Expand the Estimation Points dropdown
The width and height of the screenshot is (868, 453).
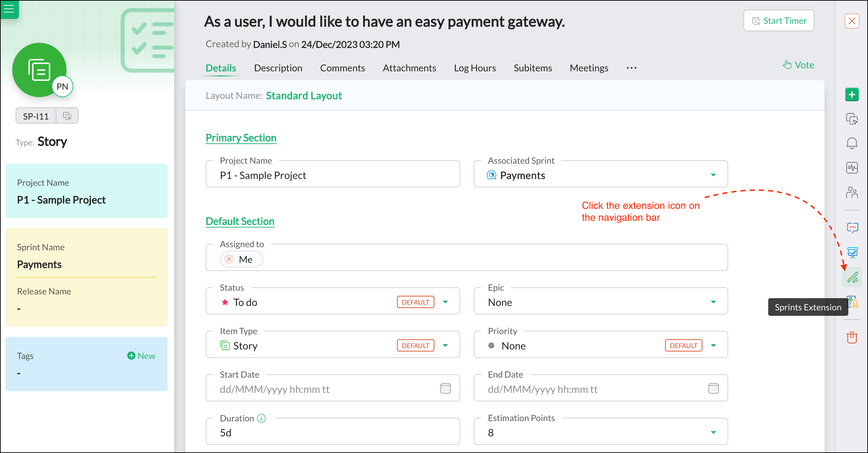coord(713,432)
